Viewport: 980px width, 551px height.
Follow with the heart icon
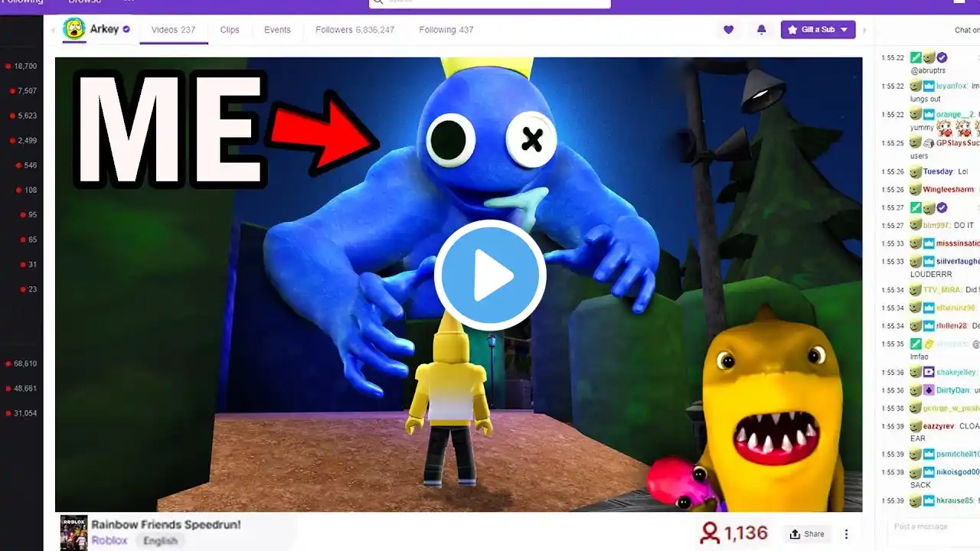tap(728, 30)
